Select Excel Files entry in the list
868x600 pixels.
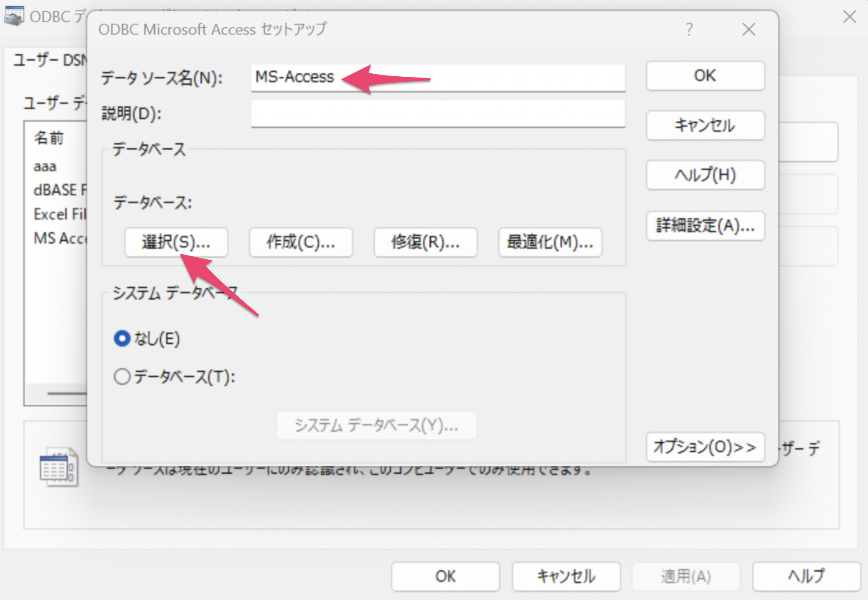(60, 214)
